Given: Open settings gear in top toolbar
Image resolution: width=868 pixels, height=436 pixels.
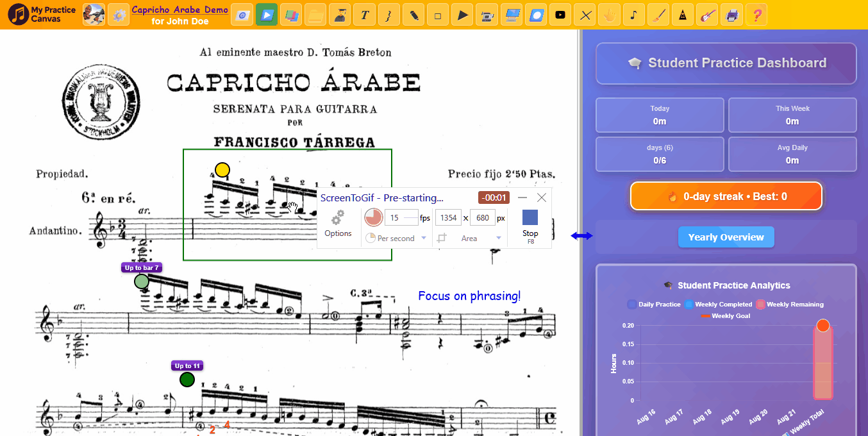Looking at the screenshot, I should coord(118,14).
